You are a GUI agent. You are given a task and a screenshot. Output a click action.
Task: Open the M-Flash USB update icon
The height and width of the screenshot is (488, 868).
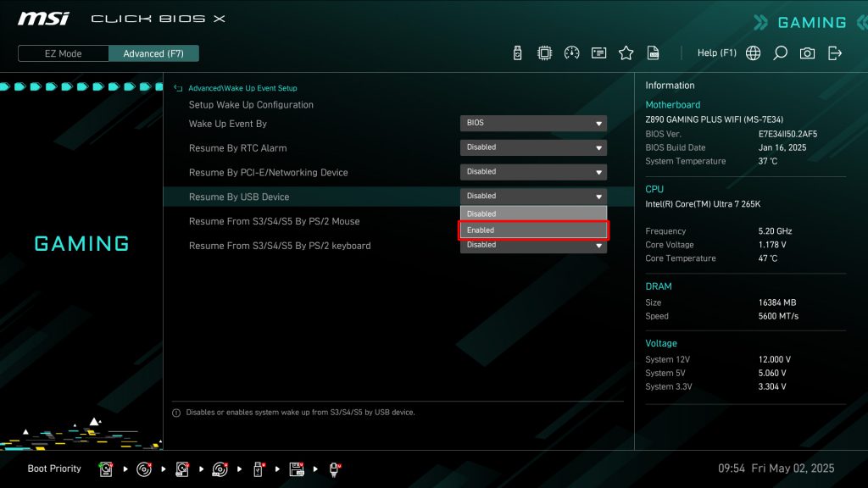[x=517, y=53]
